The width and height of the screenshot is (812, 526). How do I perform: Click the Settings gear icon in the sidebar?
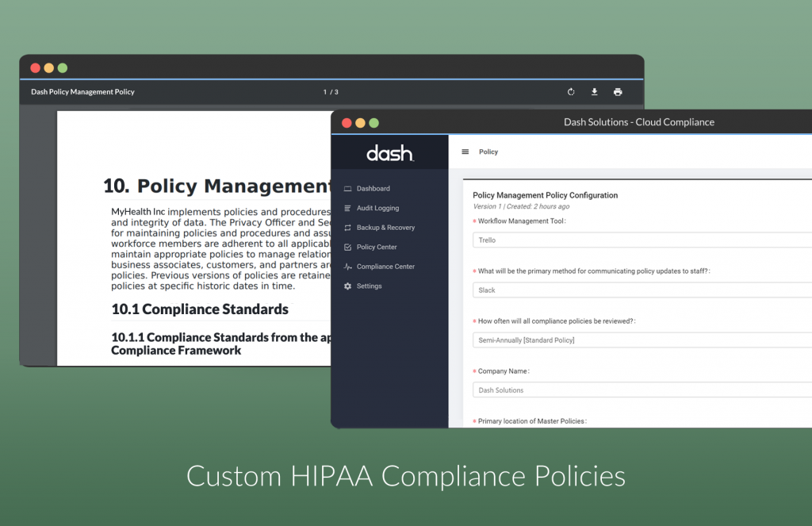point(347,286)
